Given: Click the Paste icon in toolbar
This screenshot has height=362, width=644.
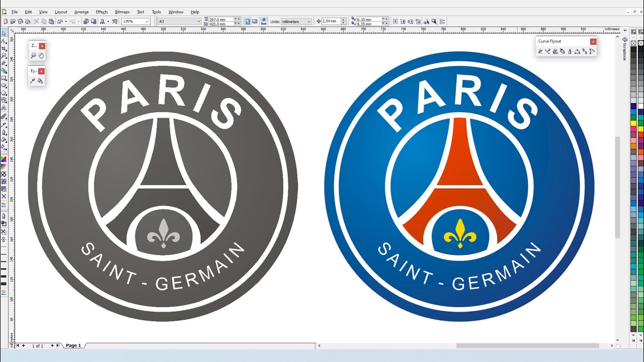Looking at the screenshot, I should point(51,22).
